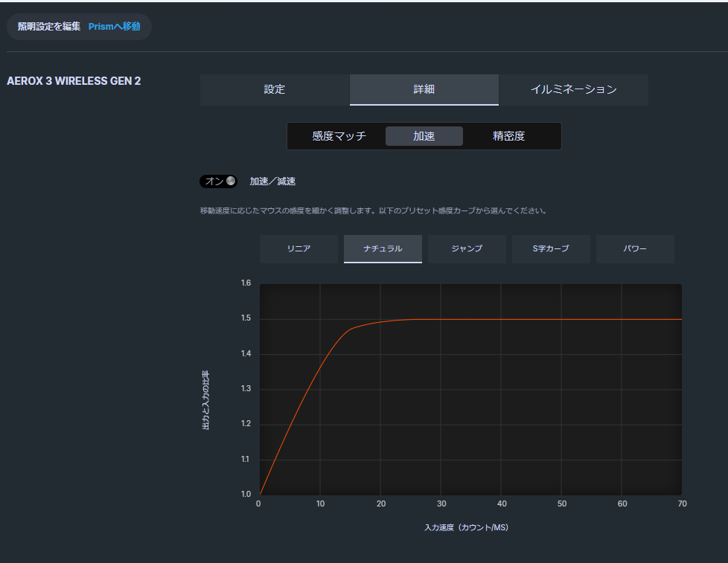Choose the ナチュラル preset curve

click(383, 249)
